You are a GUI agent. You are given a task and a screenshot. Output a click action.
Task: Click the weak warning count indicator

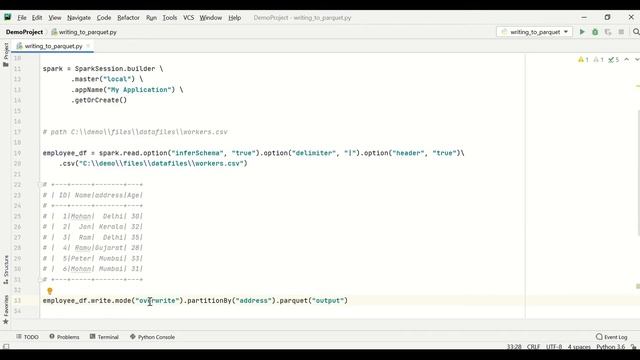coord(598,60)
